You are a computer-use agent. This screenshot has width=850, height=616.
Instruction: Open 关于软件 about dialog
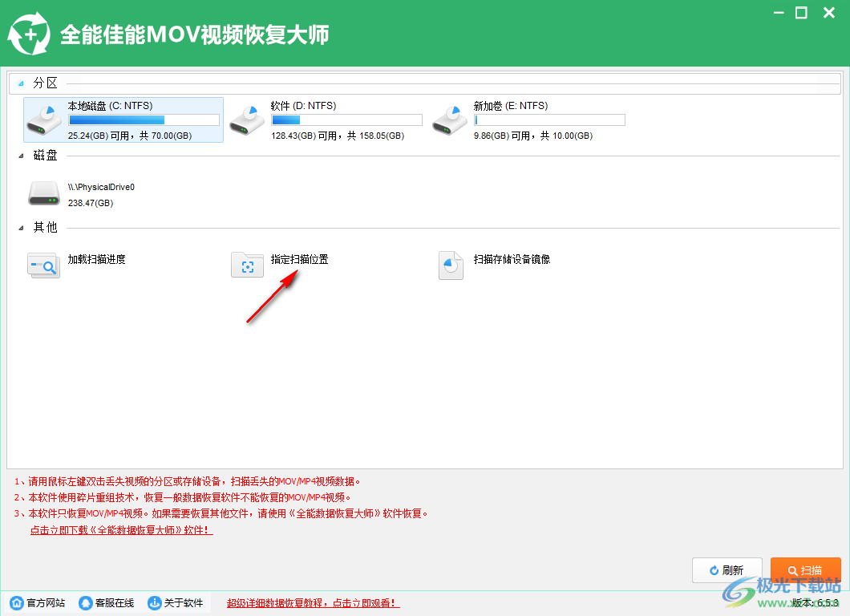(x=184, y=602)
